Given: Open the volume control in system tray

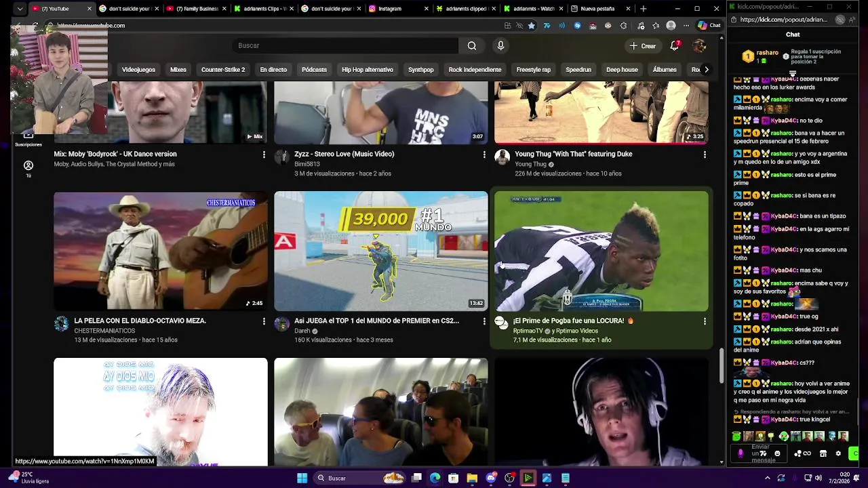Looking at the screenshot, I should (818, 478).
